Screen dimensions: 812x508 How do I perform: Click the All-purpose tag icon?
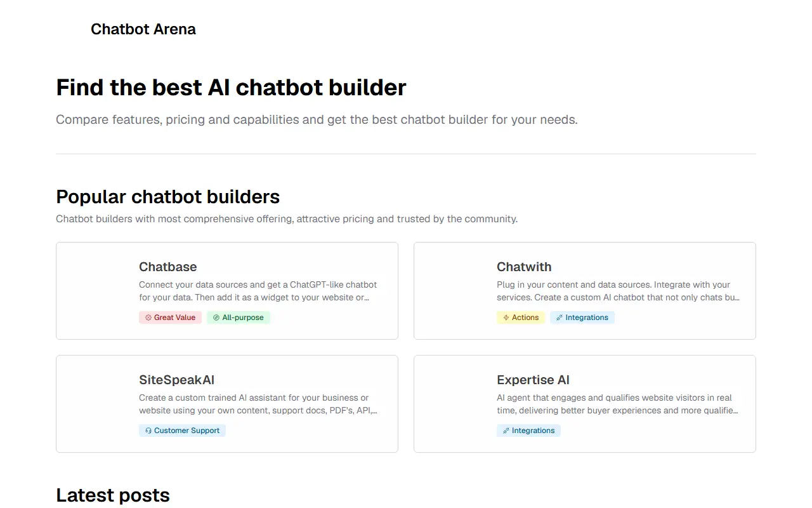[x=216, y=317]
